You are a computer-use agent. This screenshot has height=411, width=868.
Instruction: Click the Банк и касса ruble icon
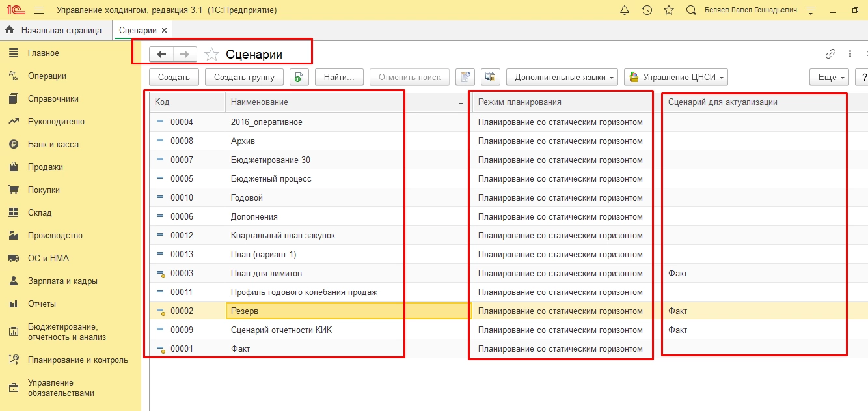(x=13, y=144)
